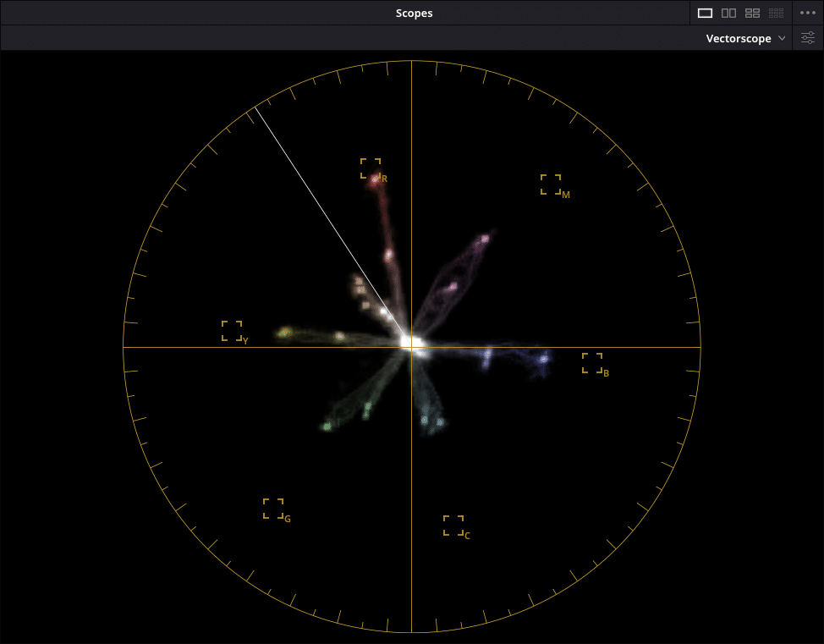Screen dimensions: 824x644
Task: Click the cyan C target marker
Action: 454,525
